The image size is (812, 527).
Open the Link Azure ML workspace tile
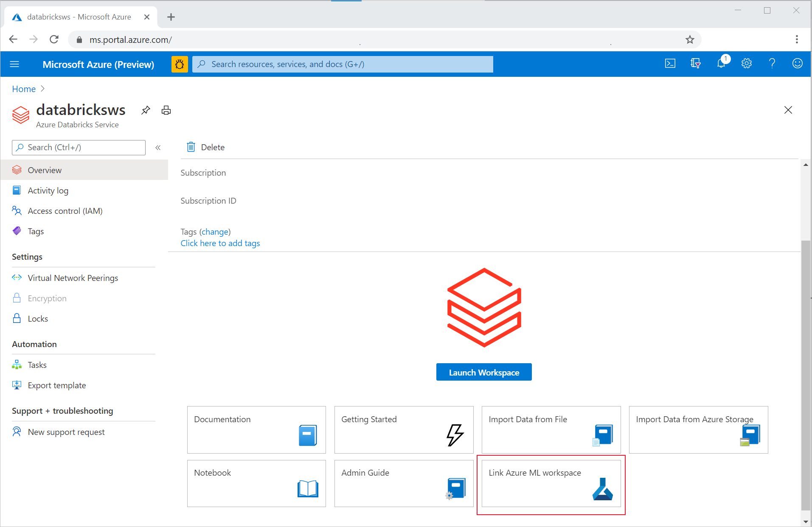tap(551, 484)
